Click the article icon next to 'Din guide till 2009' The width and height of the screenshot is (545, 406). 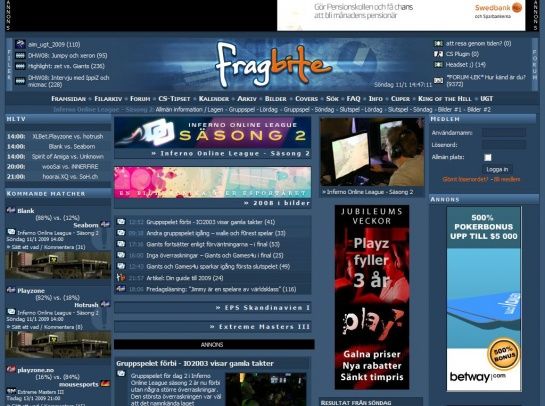tap(121, 277)
